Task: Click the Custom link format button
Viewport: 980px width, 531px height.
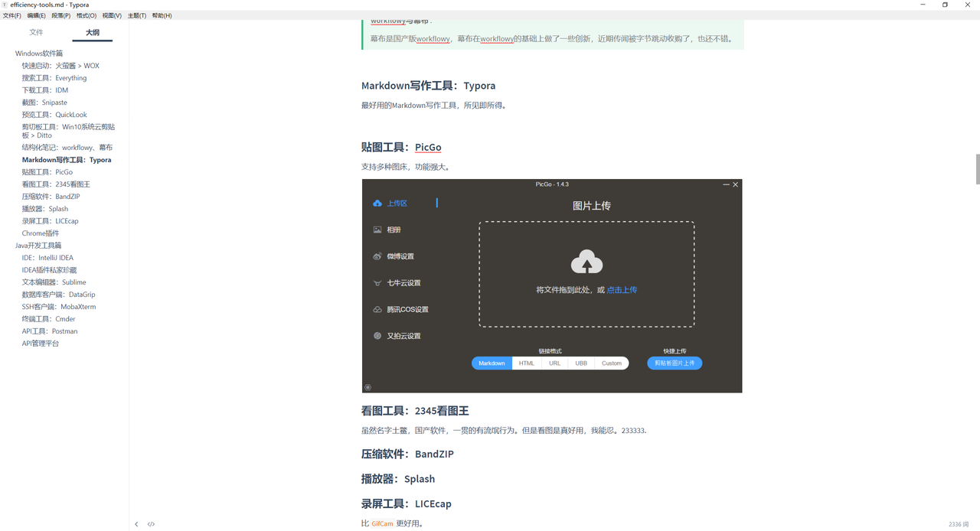Action: point(612,363)
